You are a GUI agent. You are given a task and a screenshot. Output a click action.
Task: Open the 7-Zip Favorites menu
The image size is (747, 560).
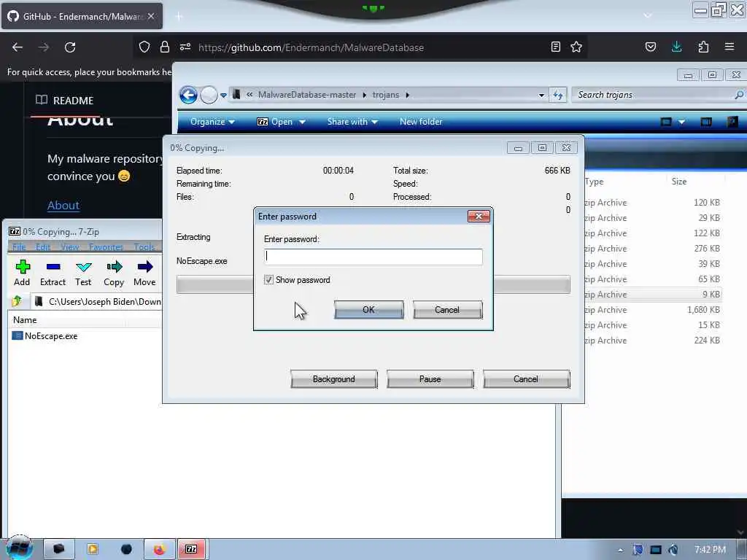[106, 246]
